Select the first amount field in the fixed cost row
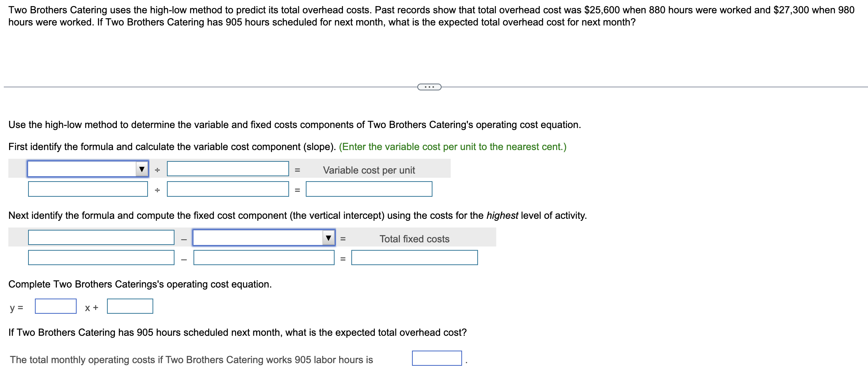 (101, 258)
